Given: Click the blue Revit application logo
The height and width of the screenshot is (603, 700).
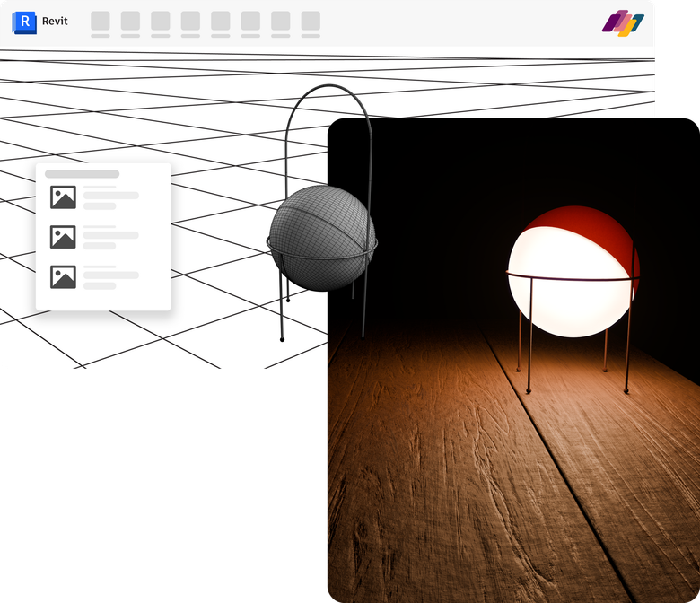Looking at the screenshot, I should coord(24,22).
